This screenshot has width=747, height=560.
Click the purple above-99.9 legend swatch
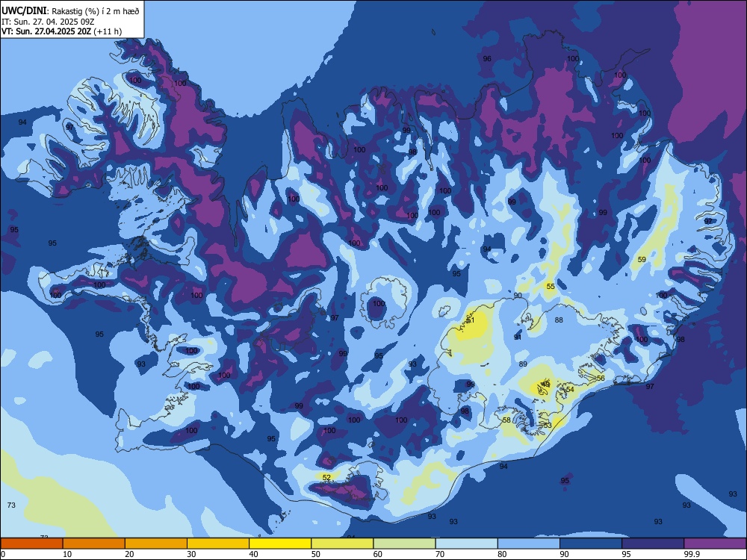715,544
